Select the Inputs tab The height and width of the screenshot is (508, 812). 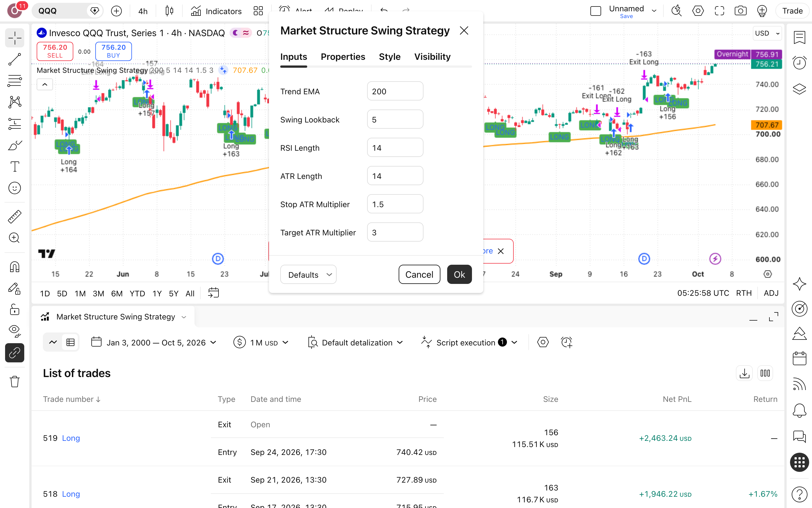(x=294, y=57)
